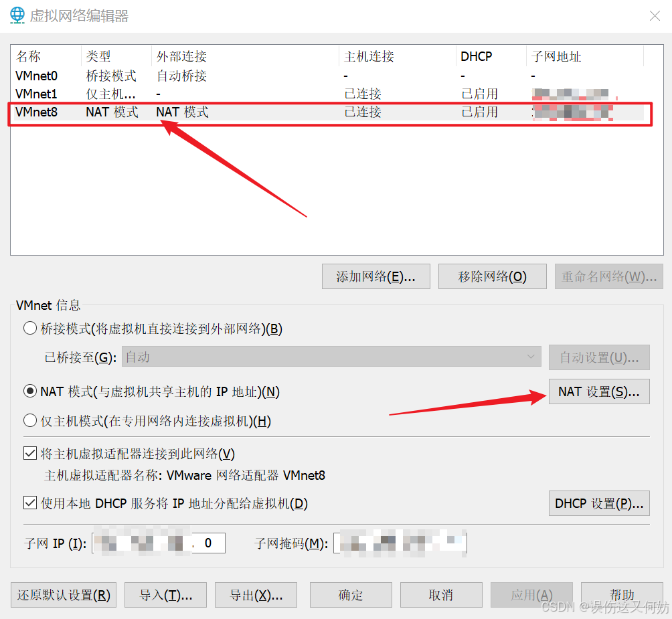Open the NAT 设置(S) dialog
Viewport: 672px width, 619px height.
click(598, 391)
